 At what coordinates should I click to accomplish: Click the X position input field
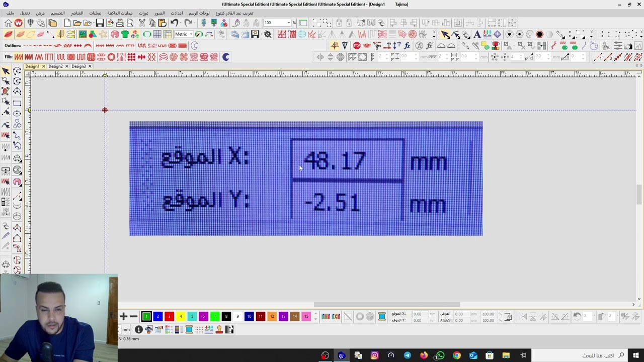point(420,314)
